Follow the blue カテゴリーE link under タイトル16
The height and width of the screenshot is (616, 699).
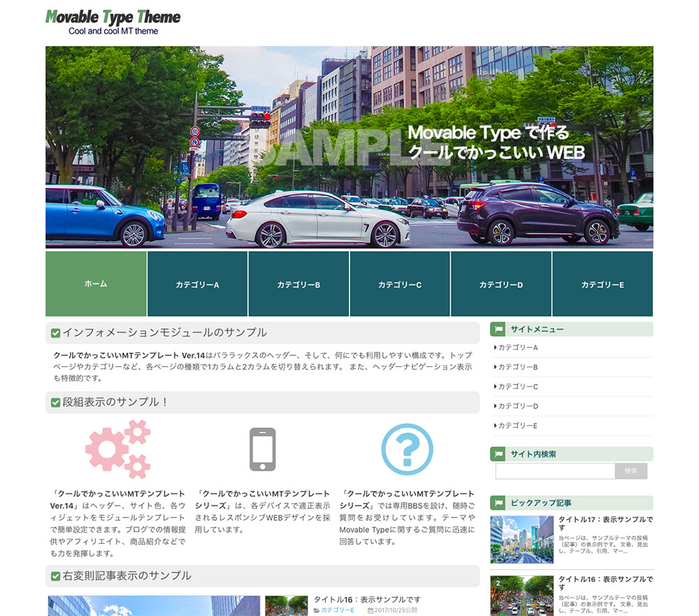338,610
